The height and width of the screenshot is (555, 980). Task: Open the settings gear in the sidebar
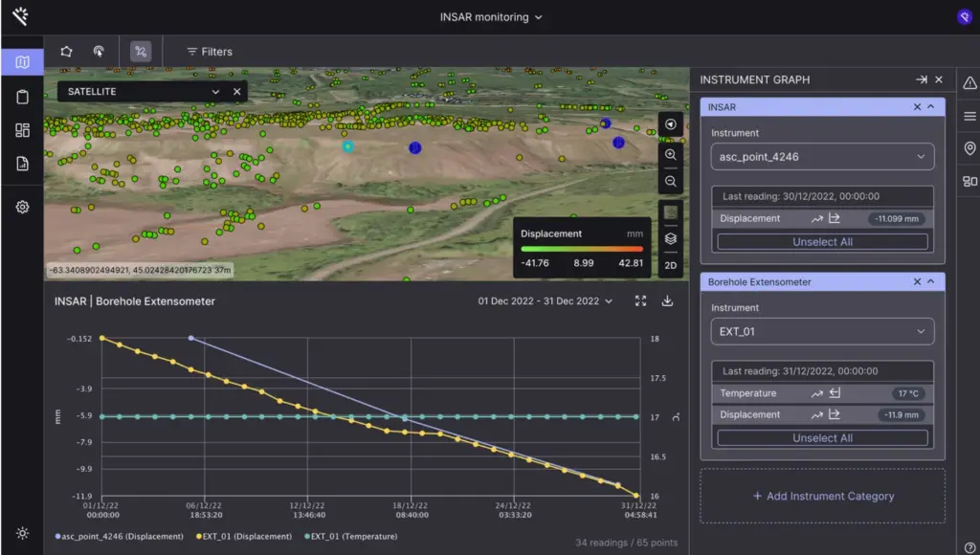(x=22, y=208)
